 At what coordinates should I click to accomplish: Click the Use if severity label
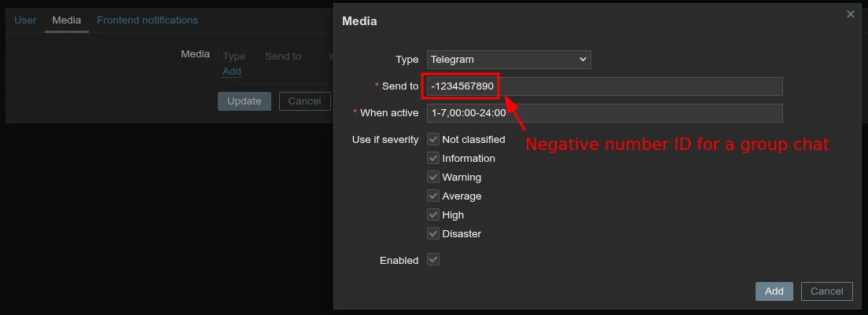coord(385,140)
